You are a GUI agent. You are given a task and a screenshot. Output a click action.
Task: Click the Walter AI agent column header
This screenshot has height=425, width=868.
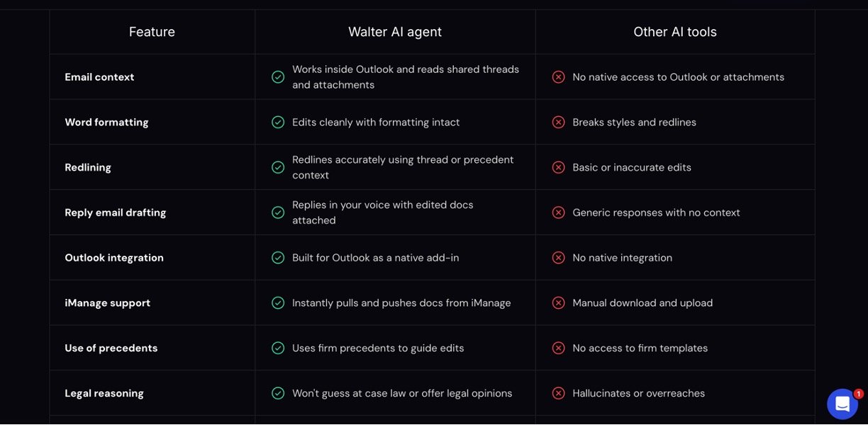(x=395, y=32)
